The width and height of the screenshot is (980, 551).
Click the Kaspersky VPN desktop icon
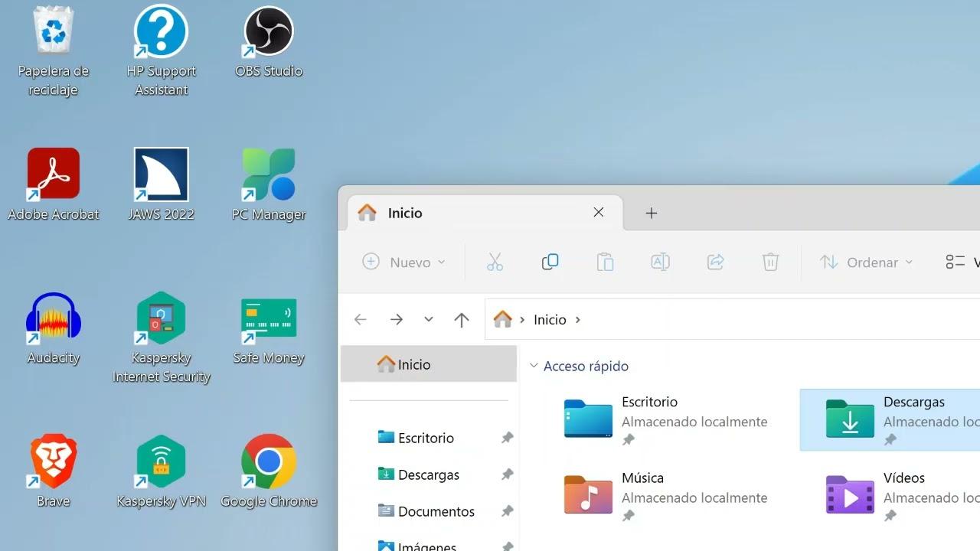tap(161, 471)
